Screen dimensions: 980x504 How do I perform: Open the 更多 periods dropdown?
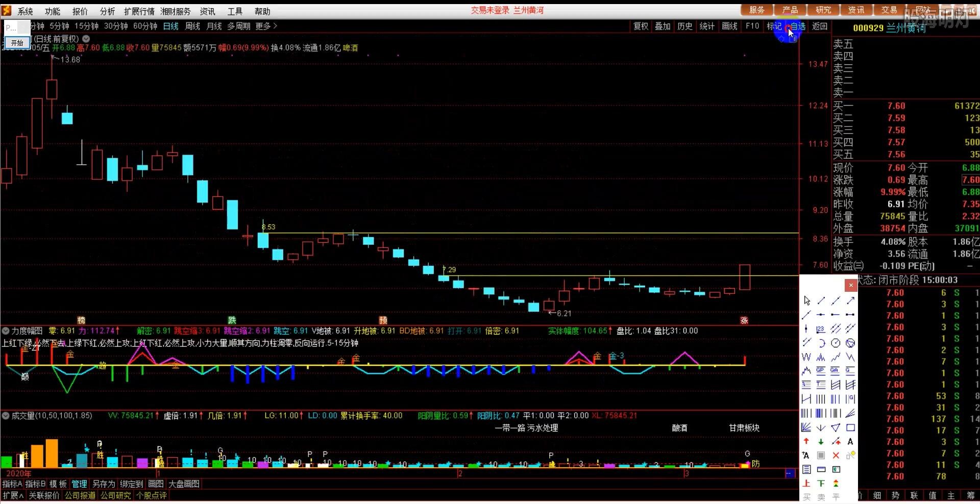pos(266,26)
